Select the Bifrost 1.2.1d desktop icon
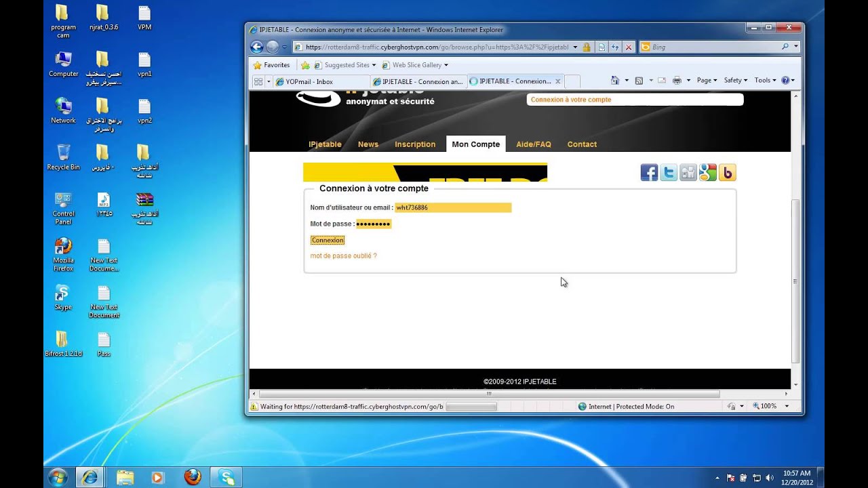The height and width of the screenshot is (488, 868). pos(63,344)
